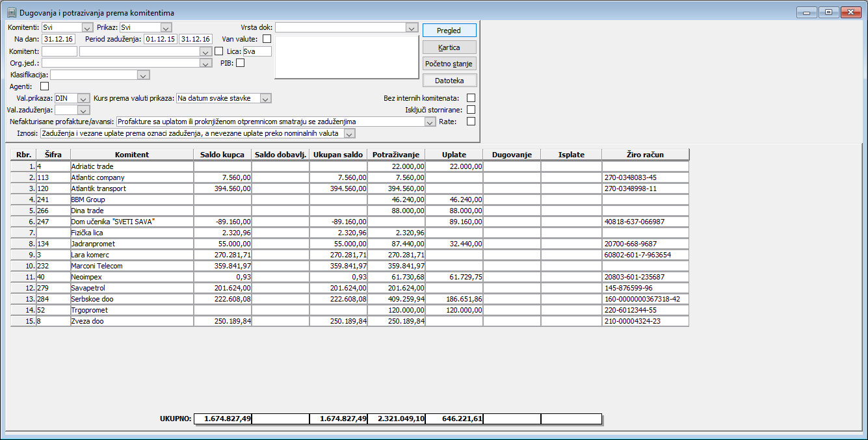Tick the Rate checkbox

471,121
